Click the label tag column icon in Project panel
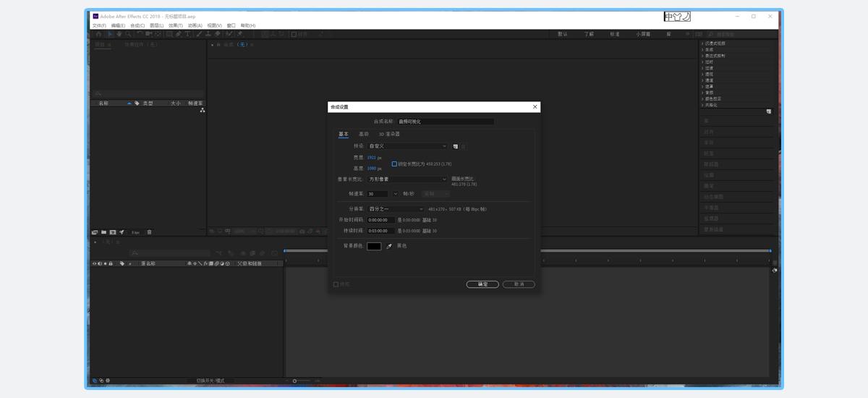The image size is (868, 398). click(137, 103)
